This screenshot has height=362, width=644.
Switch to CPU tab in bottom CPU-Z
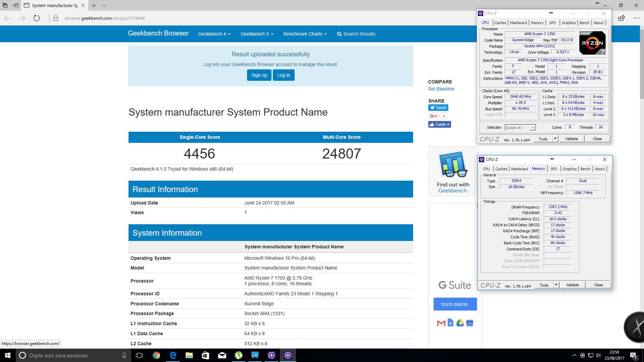486,169
